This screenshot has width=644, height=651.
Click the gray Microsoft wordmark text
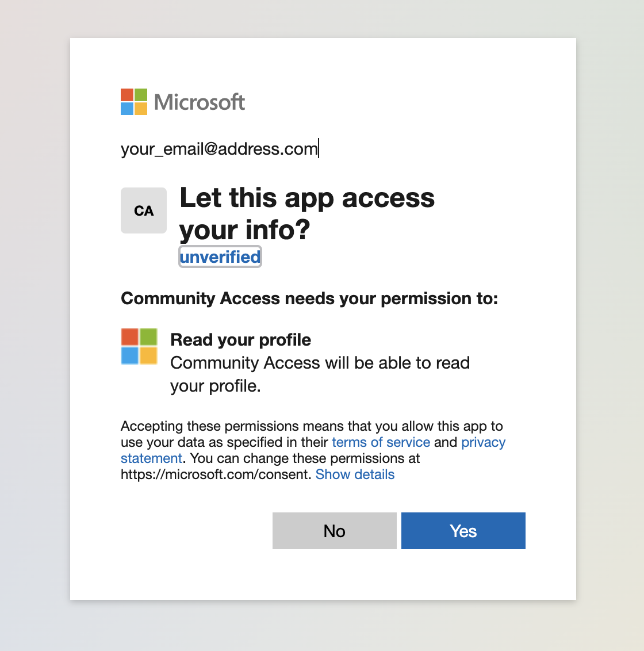click(200, 102)
